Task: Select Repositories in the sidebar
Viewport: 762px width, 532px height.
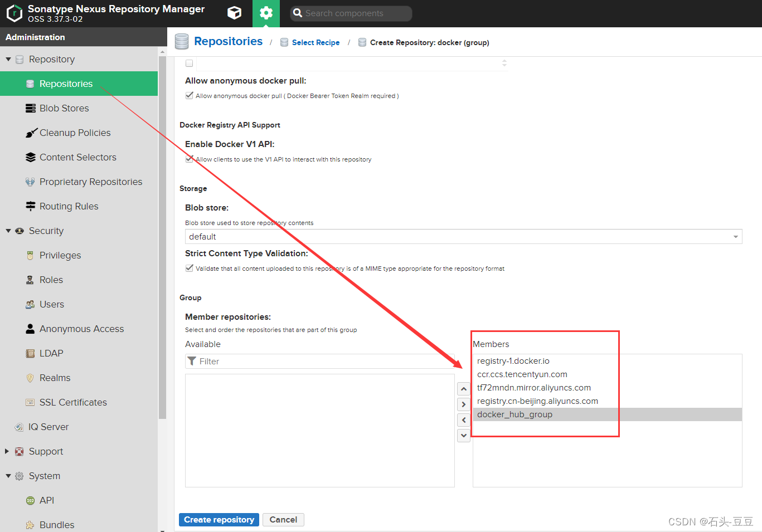Action: click(79, 84)
